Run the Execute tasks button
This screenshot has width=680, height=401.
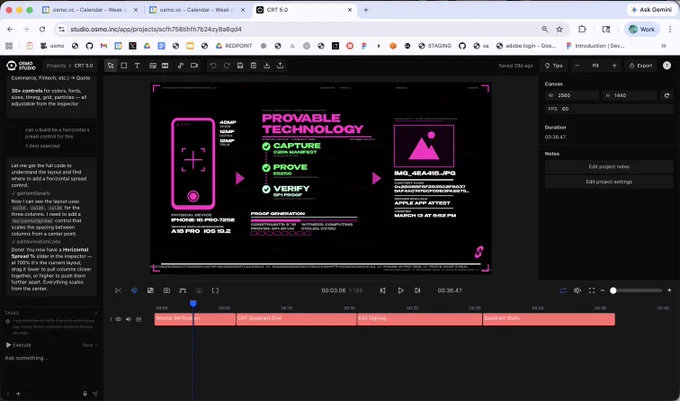19,345
